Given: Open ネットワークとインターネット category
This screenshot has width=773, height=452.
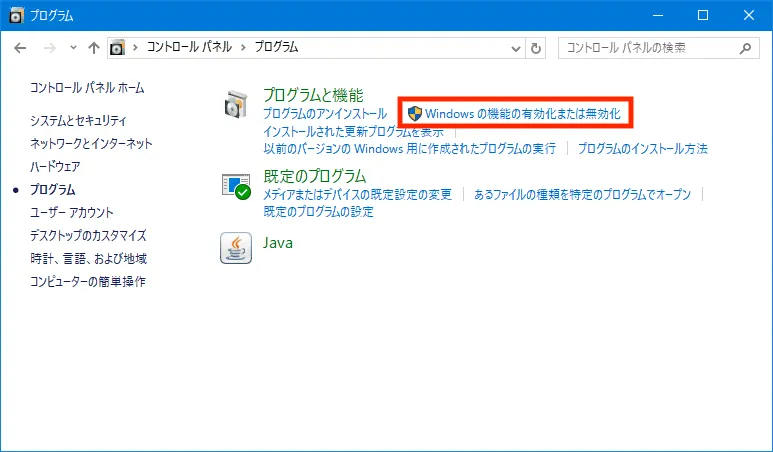Looking at the screenshot, I should pyautogui.click(x=91, y=143).
